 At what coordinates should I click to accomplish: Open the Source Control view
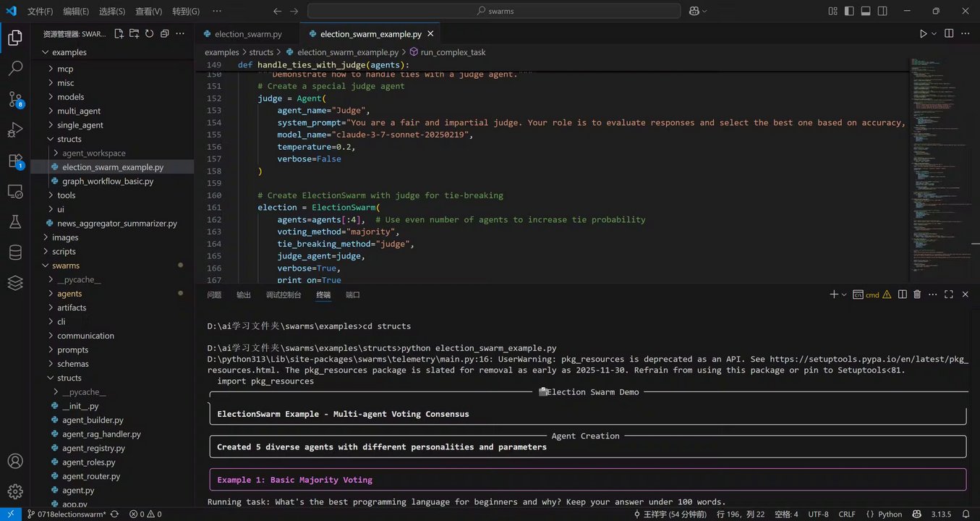point(15,100)
